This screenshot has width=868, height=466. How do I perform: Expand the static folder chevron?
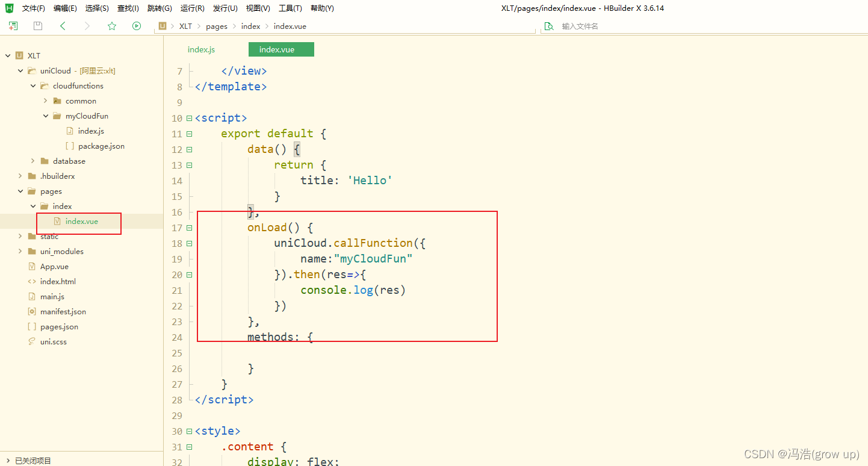[x=20, y=236]
